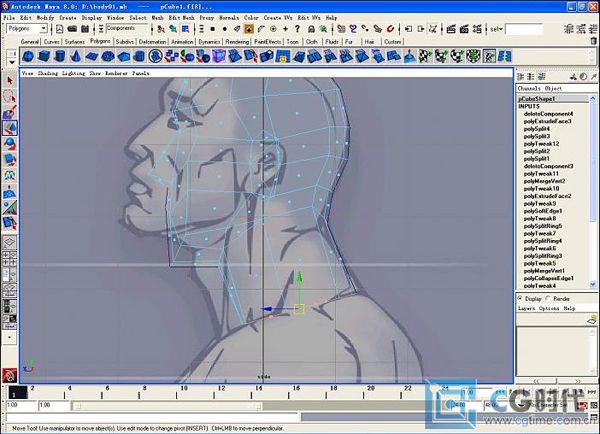Select the polyCollapseEdge1 input node
This screenshot has width=600, height=434.
548,278
